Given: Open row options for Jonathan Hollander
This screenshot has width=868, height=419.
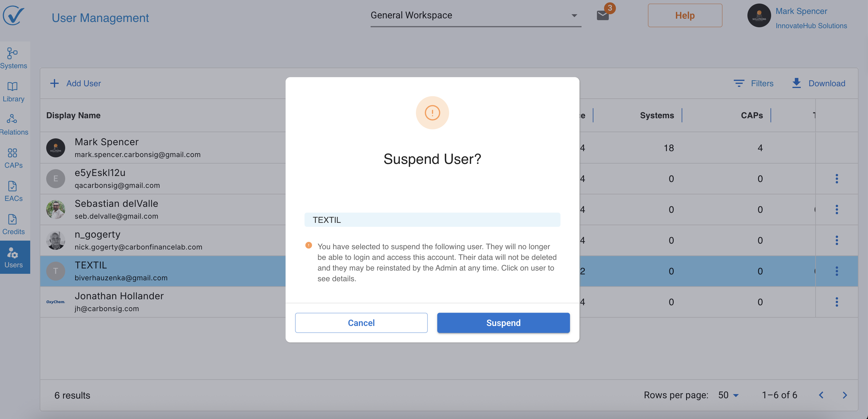Looking at the screenshot, I should (x=836, y=302).
